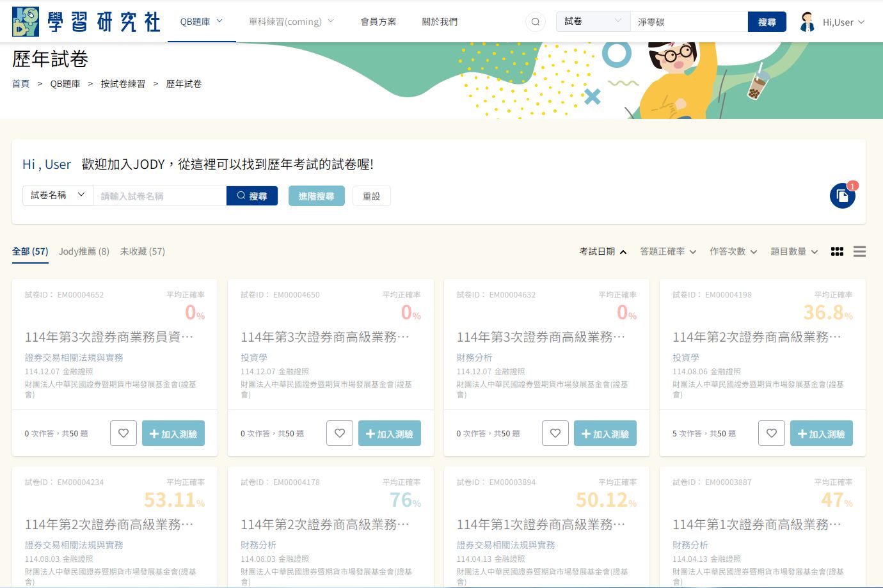The image size is (883, 588).
Task: Click the 請輸入試卷名稱 input field
Action: click(159, 196)
